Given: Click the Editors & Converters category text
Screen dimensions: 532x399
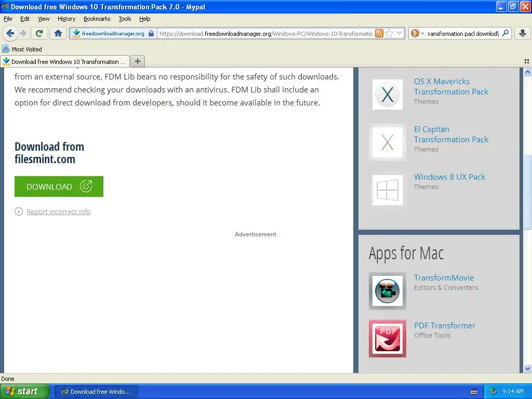Looking at the screenshot, I should (x=446, y=287).
